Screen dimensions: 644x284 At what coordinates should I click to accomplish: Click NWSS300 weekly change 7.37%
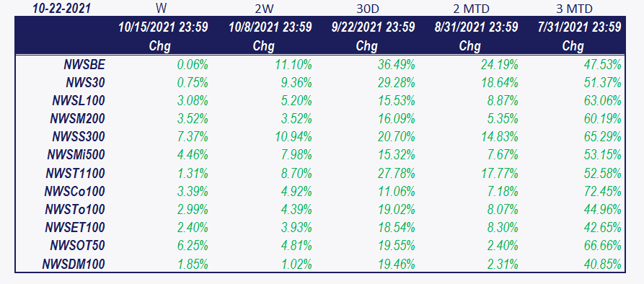(193, 136)
